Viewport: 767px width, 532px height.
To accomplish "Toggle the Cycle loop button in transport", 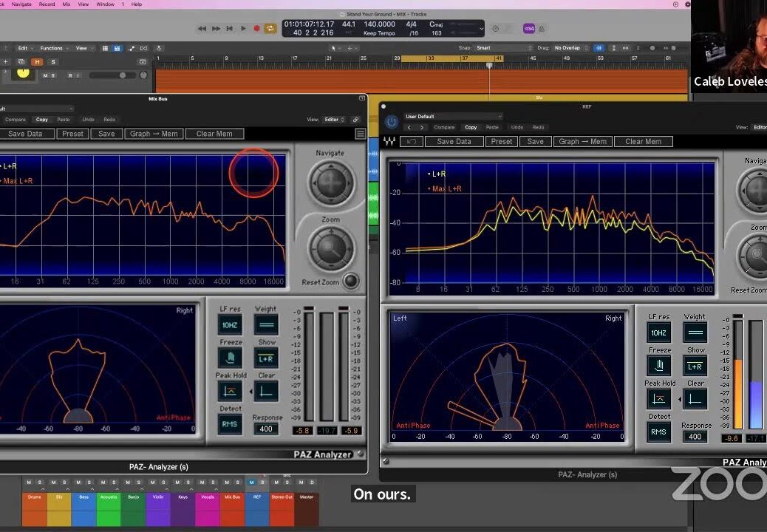I will click(x=270, y=28).
